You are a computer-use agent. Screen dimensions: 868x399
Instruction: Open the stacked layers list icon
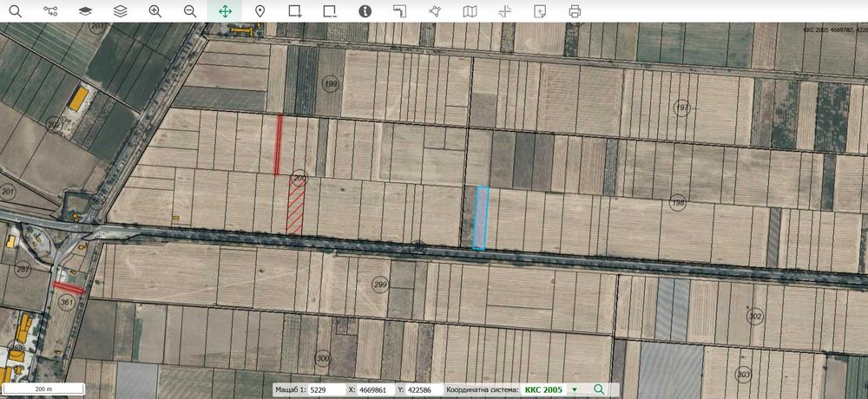[120, 11]
